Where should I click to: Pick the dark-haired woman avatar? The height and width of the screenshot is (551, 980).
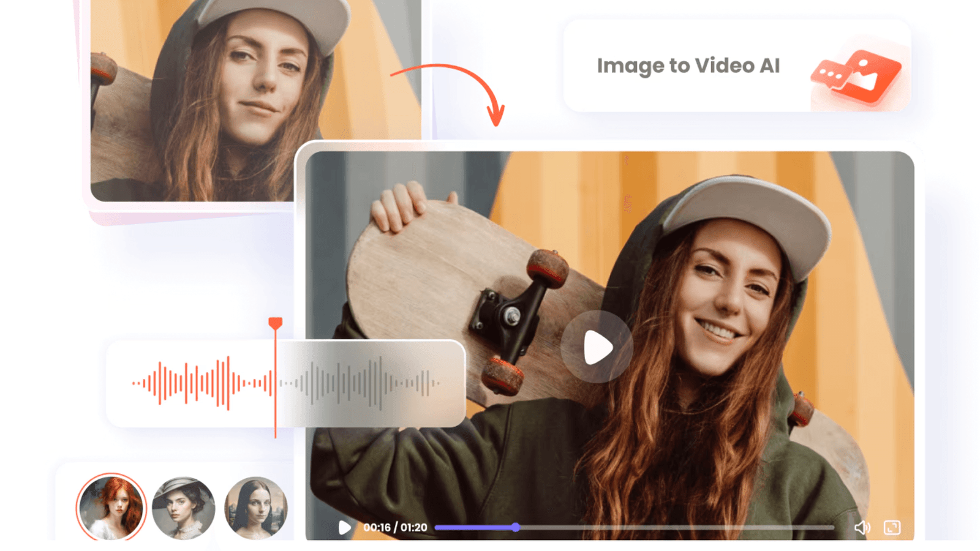tap(255, 508)
